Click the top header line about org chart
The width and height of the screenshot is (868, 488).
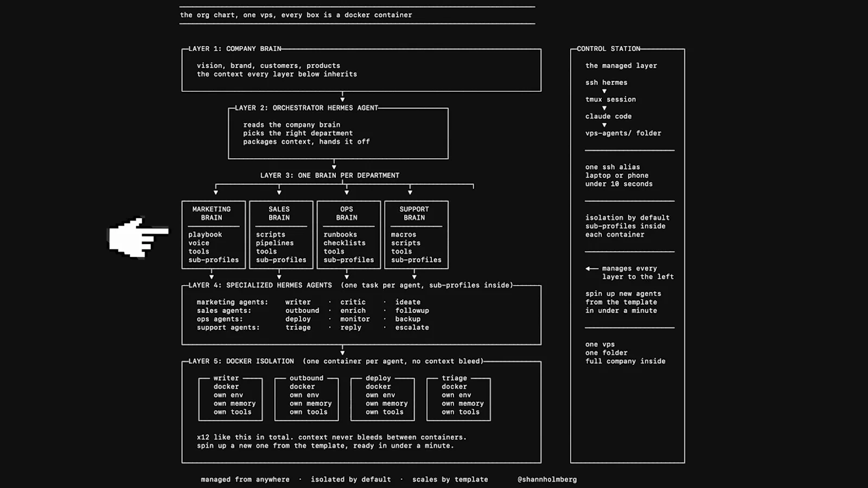[x=296, y=15]
